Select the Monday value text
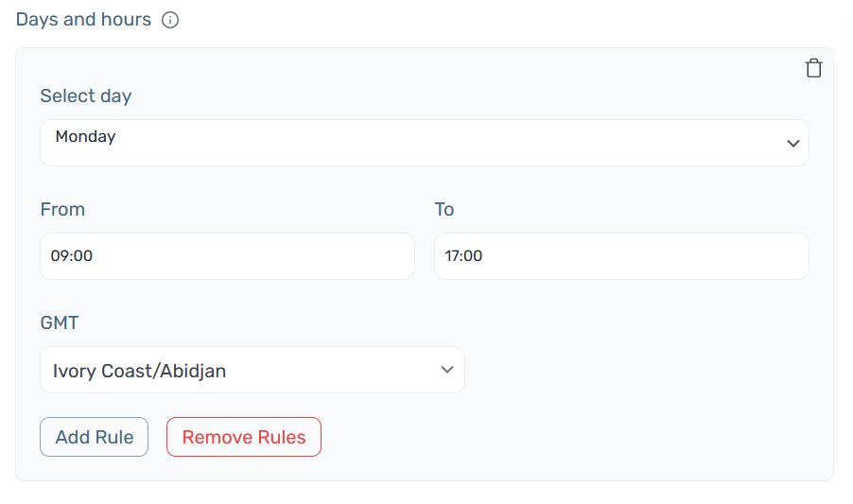Image resolution: width=853 pixels, height=504 pixels. (85, 136)
